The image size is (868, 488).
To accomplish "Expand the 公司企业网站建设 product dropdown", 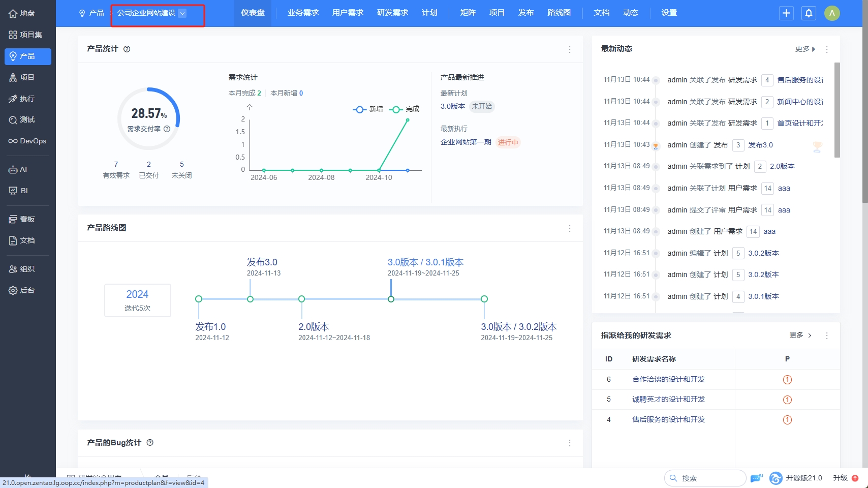I will click(x=182, y=13).
